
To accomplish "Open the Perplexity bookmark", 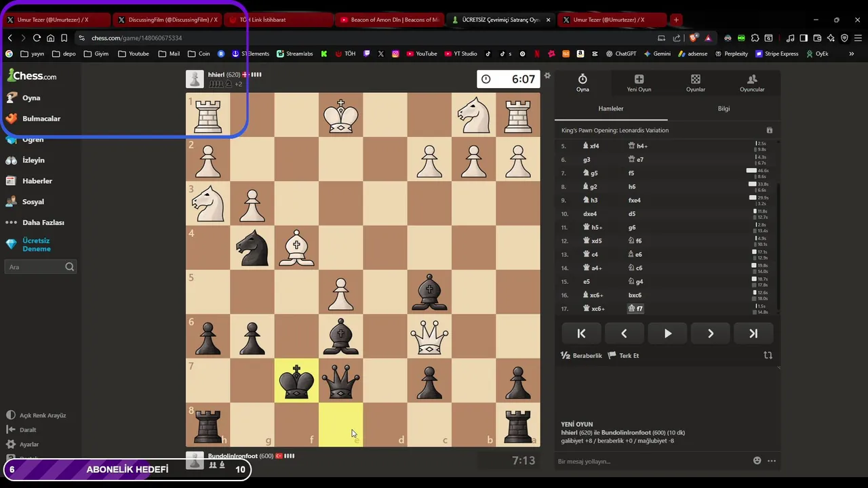I will 730,54.
